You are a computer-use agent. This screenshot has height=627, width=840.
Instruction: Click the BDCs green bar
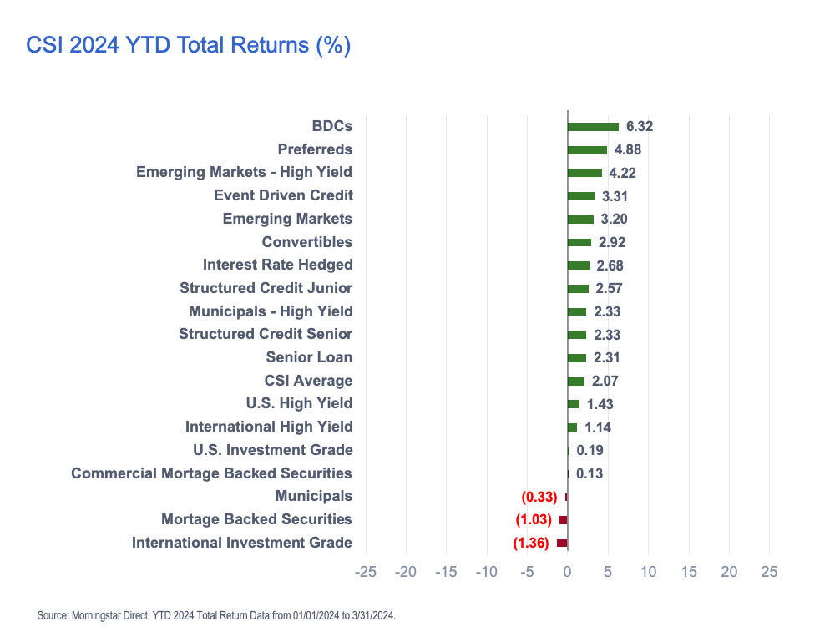coord(593,127)
